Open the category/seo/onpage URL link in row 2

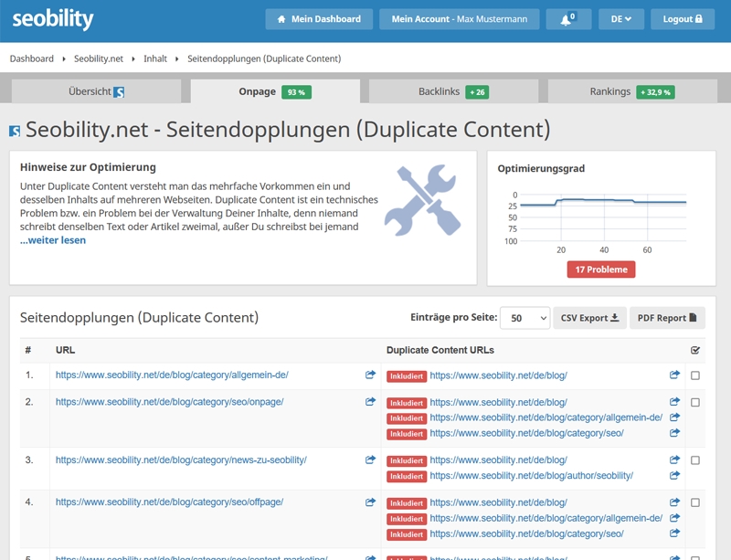tap(170, 402)
